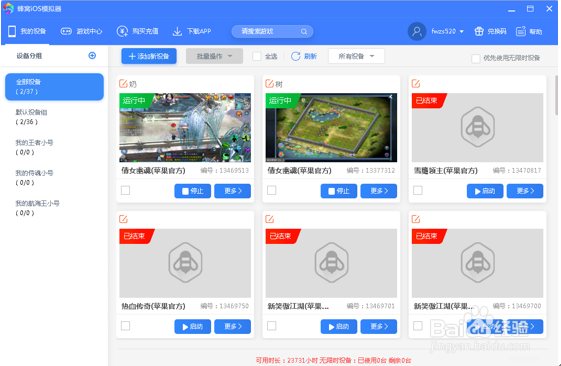Click the 蜂窝iOS模拟器 app logo
Screen dimensions: 561x366
(x=8, y=8)
